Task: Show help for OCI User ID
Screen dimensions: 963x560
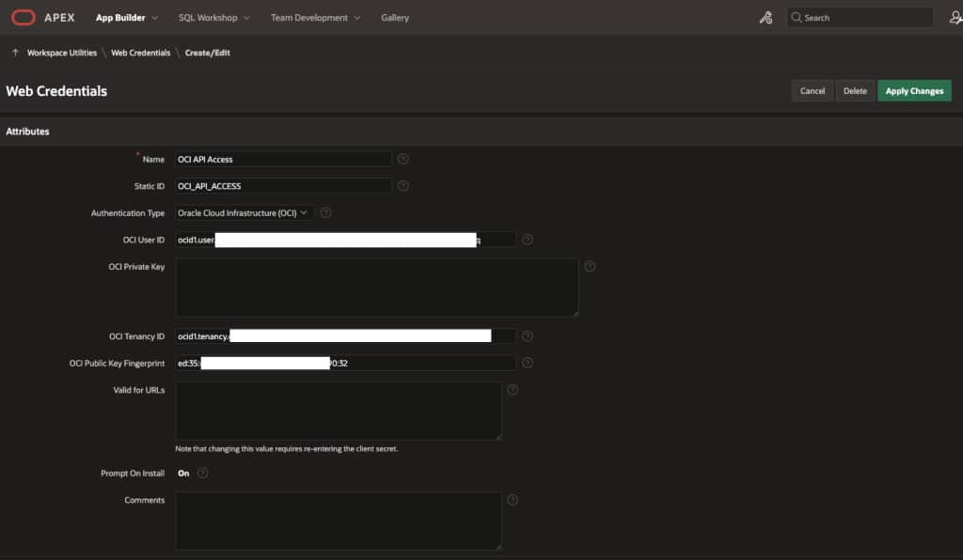Action: point(528,240)
